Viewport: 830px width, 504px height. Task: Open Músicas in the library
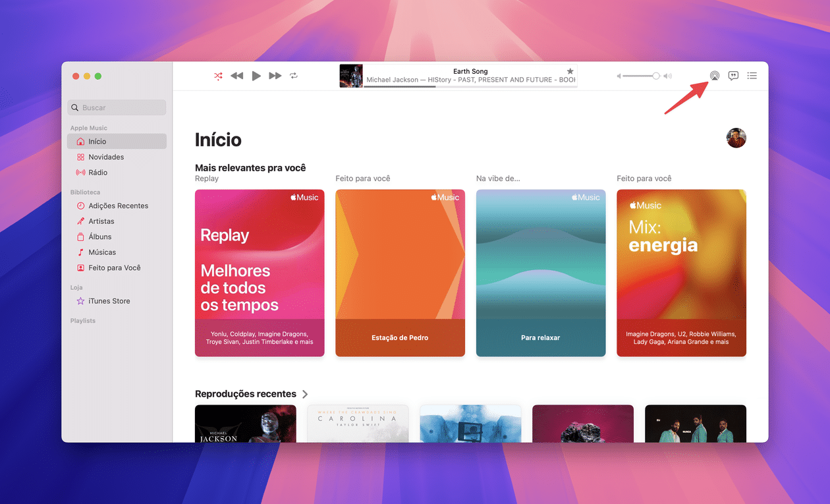tap(117, 252)
